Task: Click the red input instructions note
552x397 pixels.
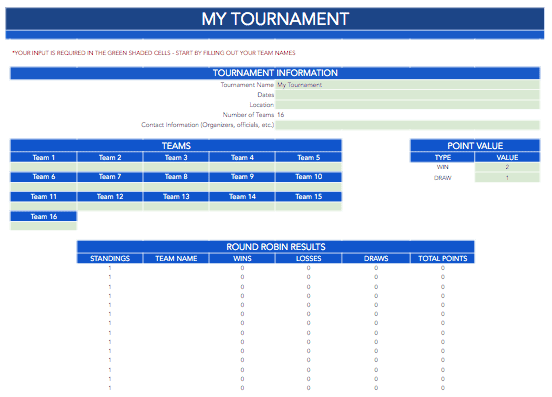Action: [x=154, y=53]
